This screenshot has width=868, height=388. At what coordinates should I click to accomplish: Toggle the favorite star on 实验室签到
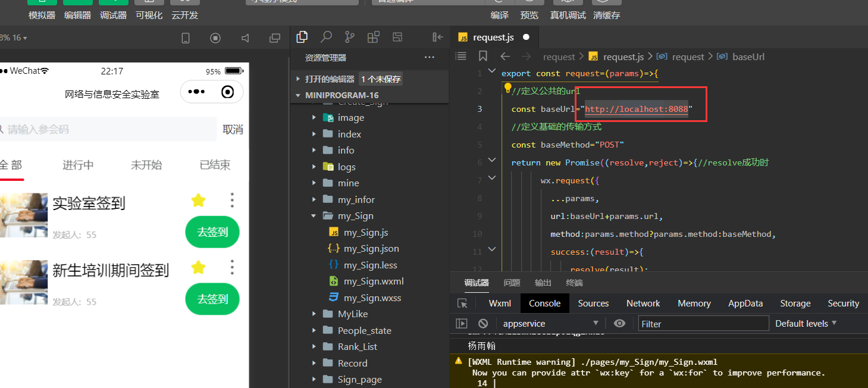(198, 201)
